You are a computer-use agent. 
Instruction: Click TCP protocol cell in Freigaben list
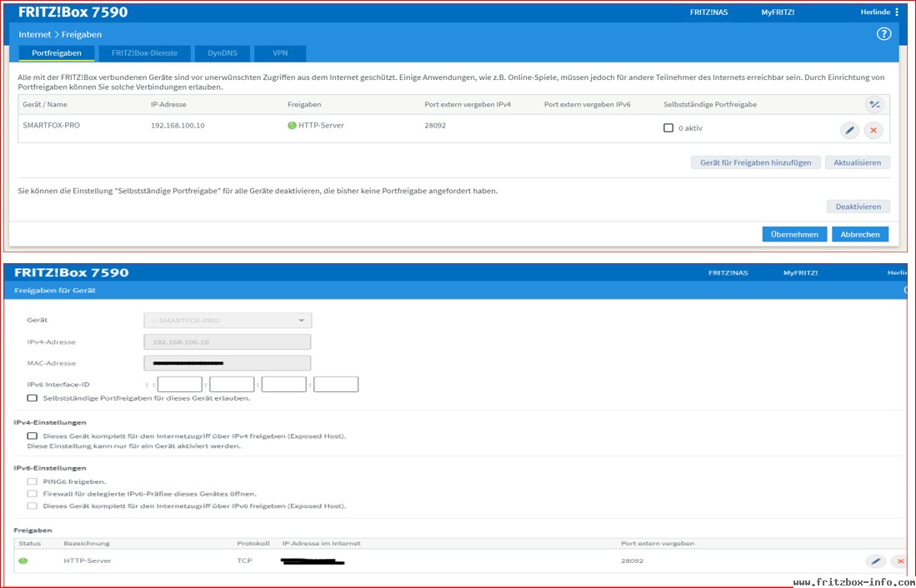pos(244,561)
